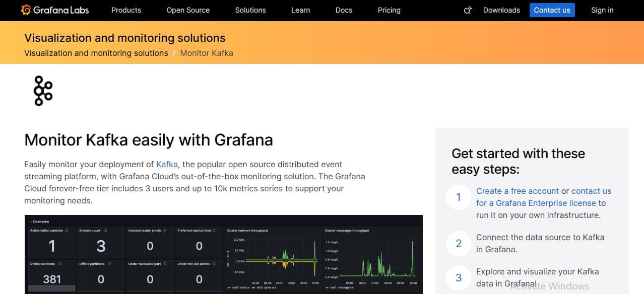644x294 pixels.
Task: Open the site search magnifier icon
Action: click(468, 10)
